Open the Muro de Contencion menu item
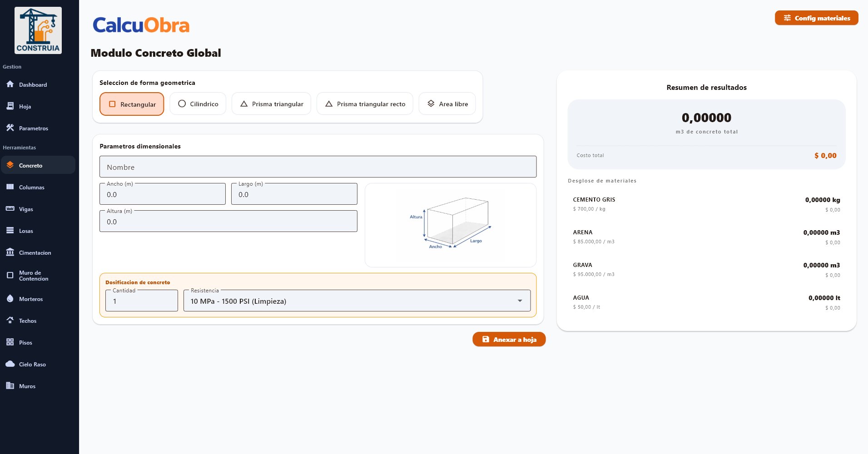 [33, 276]
